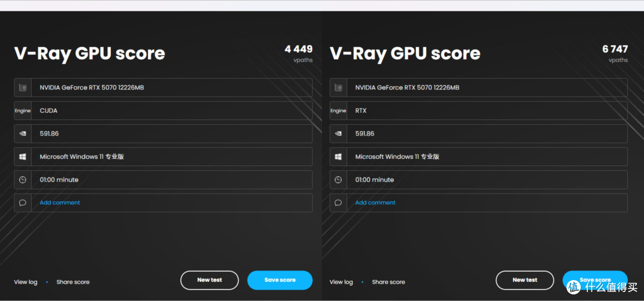The image size is (644, 301).
Task: Click Windows logo icon in RTX panel
Action: [x=338, y=156]
